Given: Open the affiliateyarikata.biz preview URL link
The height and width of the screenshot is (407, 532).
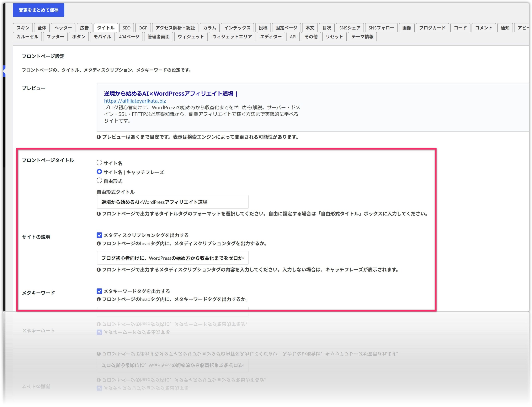Looking at the screenshot, I should point(135,101).
